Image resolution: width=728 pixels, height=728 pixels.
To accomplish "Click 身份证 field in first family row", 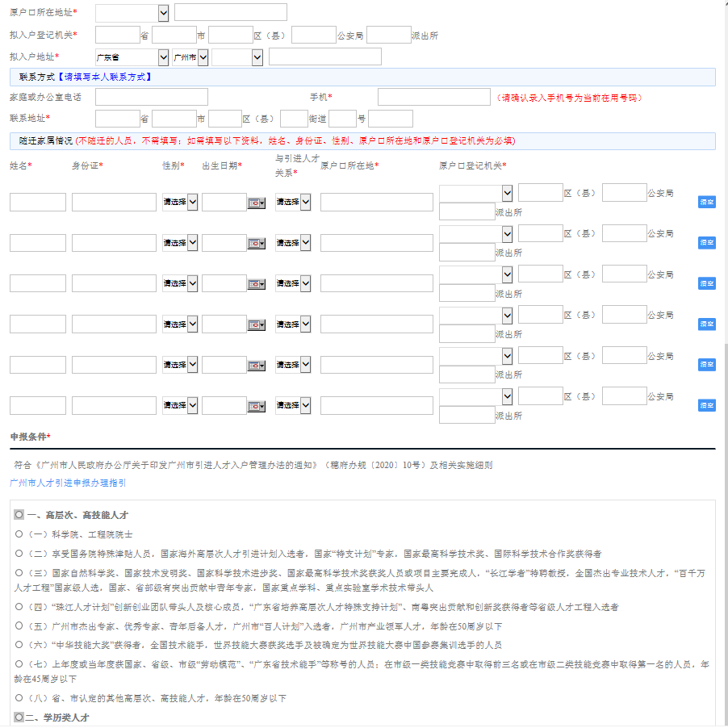I will point(115,202).
